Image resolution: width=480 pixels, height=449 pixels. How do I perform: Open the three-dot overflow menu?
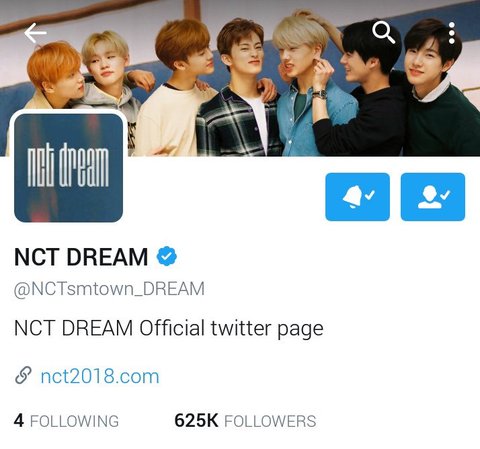coord(452,33)
